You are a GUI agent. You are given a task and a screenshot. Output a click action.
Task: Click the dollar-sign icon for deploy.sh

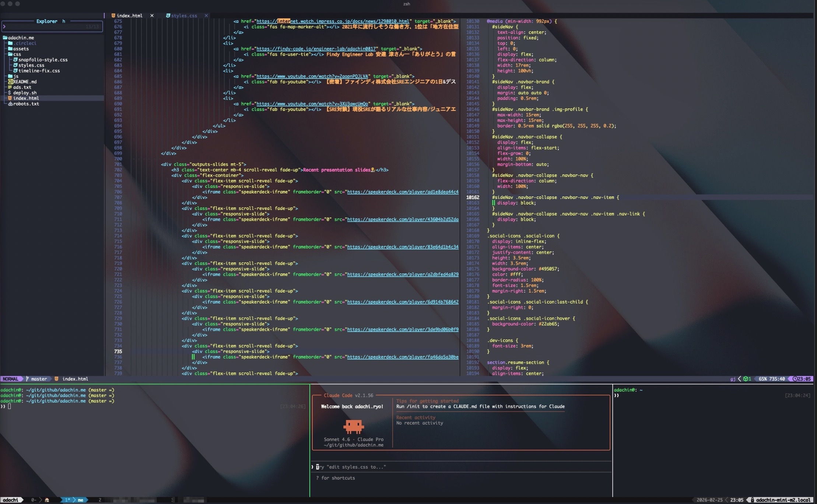coord(10,93)
